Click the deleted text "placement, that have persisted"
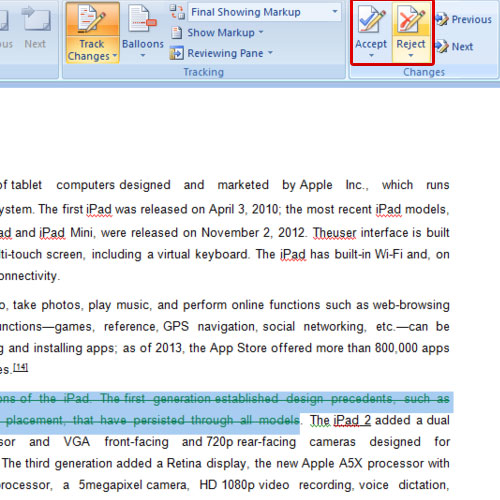The width and height of the screenshot is (500, 500). (66, 420)
